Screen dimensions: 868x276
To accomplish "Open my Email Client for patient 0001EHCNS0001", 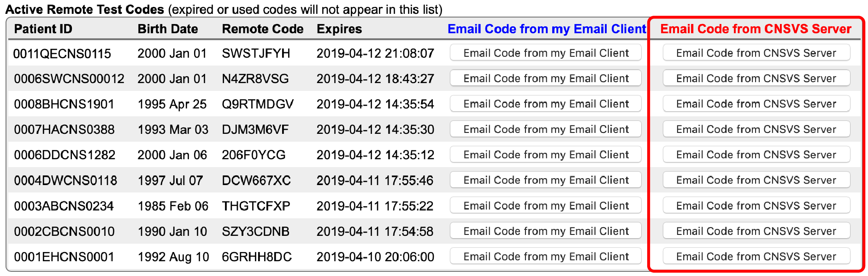I will (x=546, y=256).
